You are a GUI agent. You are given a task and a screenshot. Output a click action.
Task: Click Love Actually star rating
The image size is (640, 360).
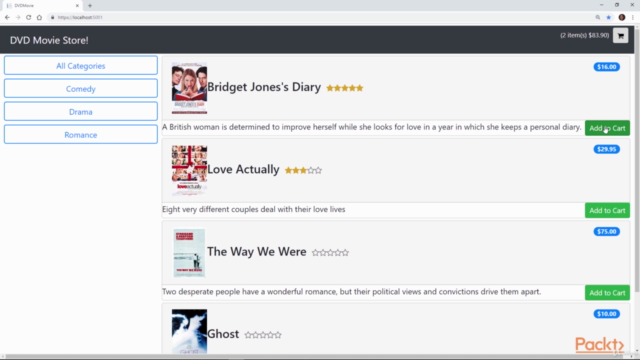pos(303,170)
